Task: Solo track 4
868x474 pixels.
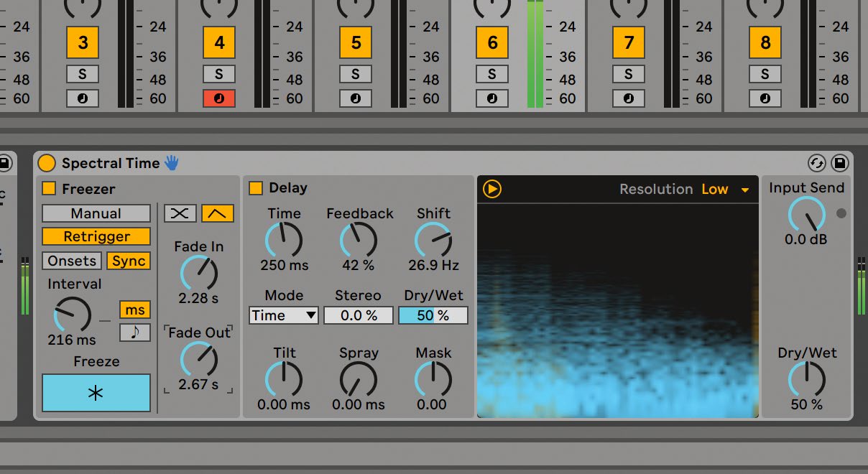Action: [x=219, y=74]
